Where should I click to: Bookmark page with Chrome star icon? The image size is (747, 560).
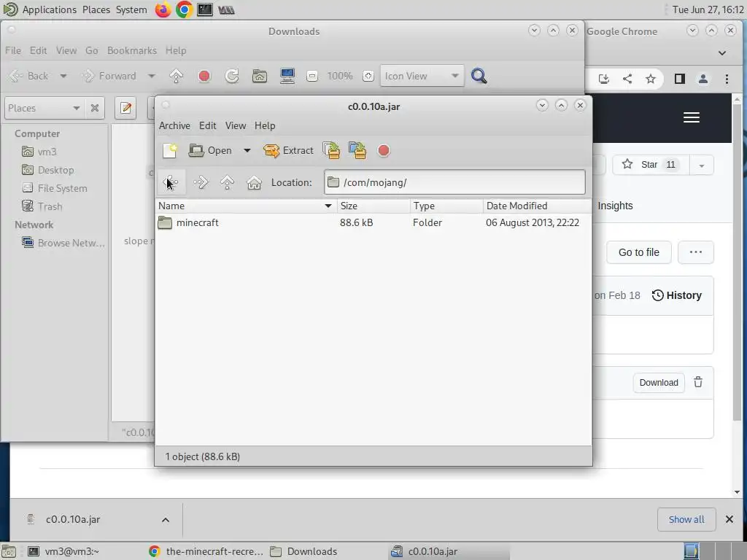click(650, 79)
